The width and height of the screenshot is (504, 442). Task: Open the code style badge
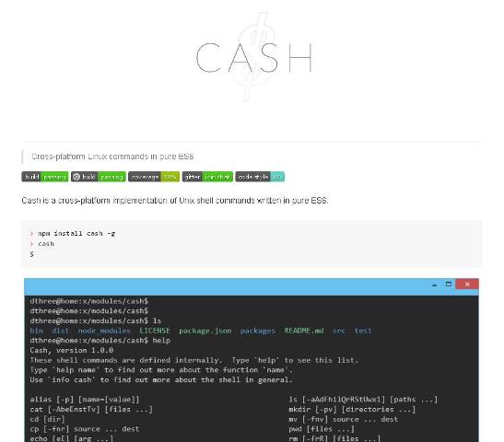[x=260, y=177]
